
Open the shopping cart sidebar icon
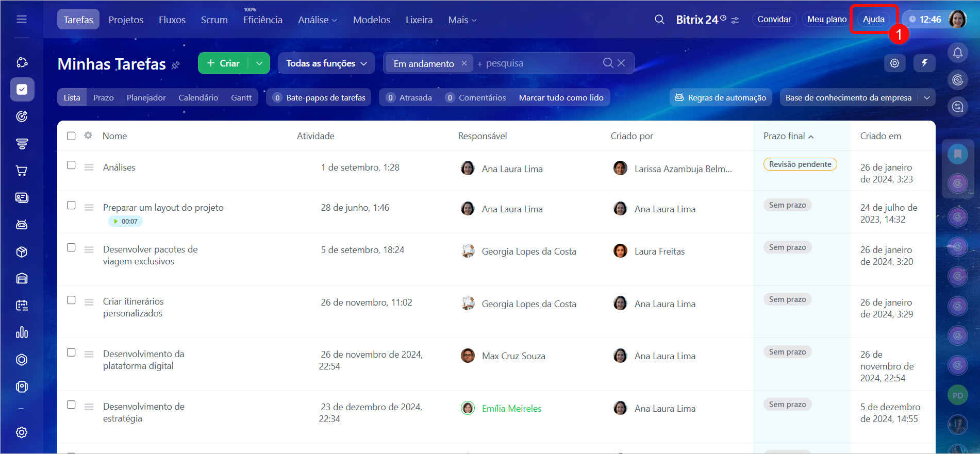(x=22, y=171)
